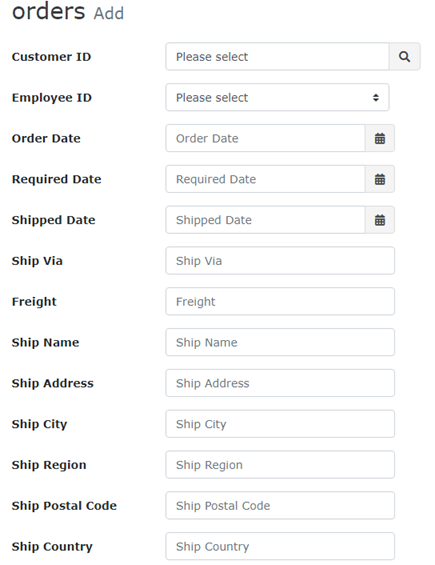Click the orders Add page heading
The height and width of the screenshot is (565, 435).
click(x=68, y=12)
